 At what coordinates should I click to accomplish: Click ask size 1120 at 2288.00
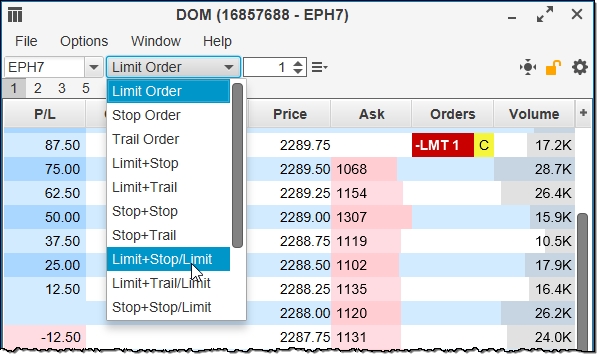pos(351,313)
